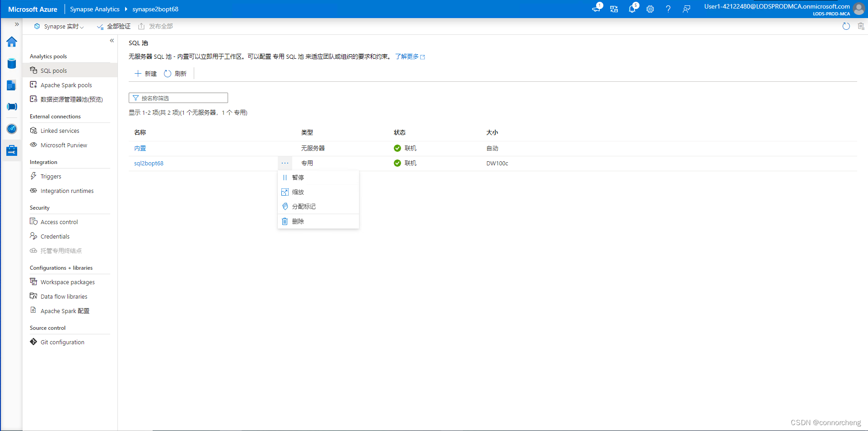This screenshot has width=868, height=431.
Task: Click 全部验证 validate all
Action: point(114,27)
